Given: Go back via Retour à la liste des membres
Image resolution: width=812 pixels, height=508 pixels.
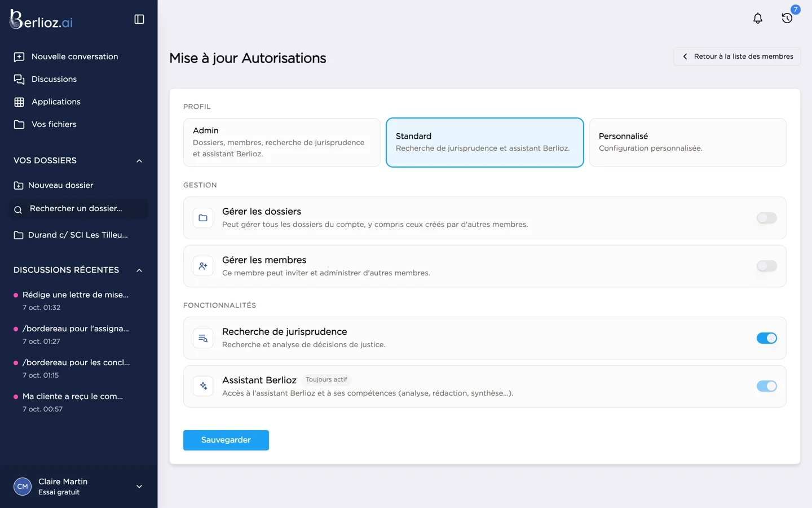Looking at the screenshot, I should (736, 56).
